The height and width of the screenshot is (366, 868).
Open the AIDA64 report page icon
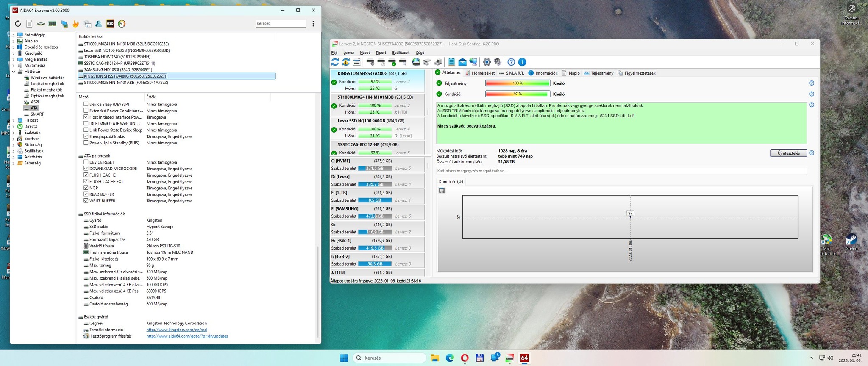pyautogui.click(x=29, y=24)
